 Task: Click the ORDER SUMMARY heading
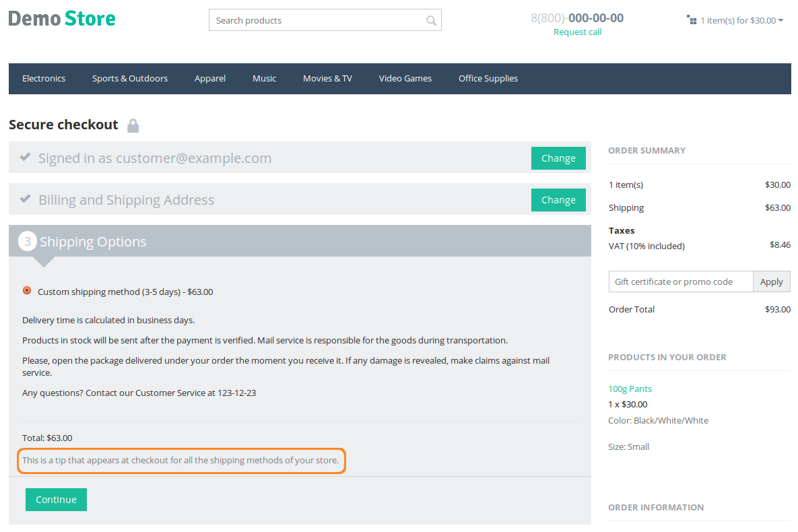click(x=647, y=151)
